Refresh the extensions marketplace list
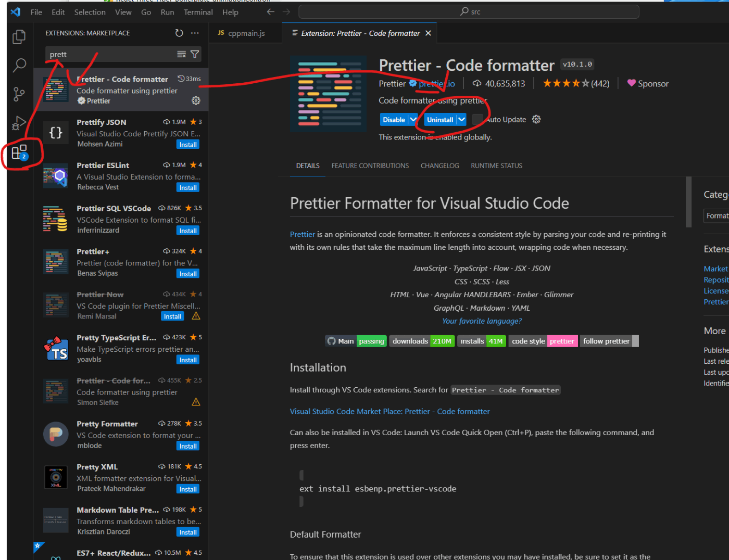Screen dimensions: 729x560 tap(179, 33)
